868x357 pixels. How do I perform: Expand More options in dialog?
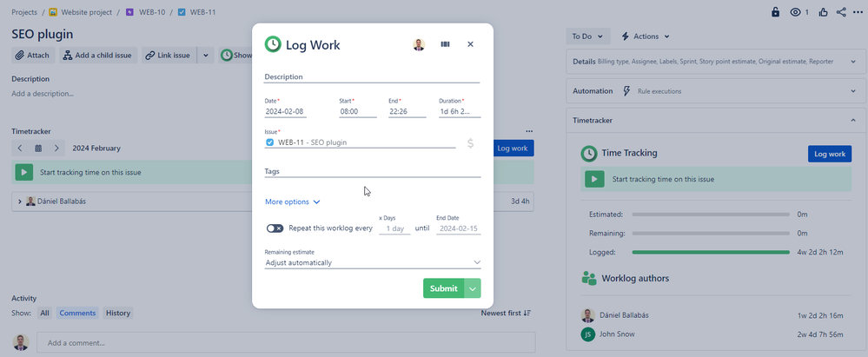pos(292,202)
